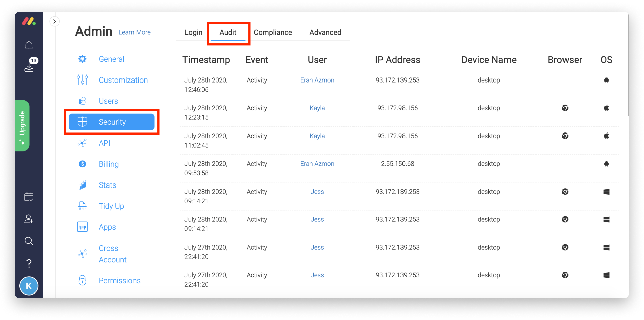This screenshot has width=644, height=320.
Task: Select timestamp July 28th 2020, 11:02:45
Action: click(206, 141)
